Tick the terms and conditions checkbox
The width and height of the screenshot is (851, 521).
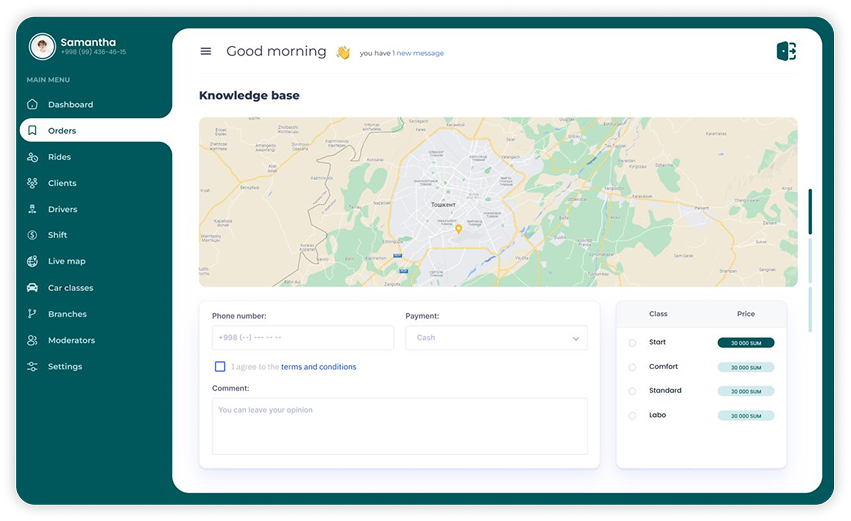(220, 367)
